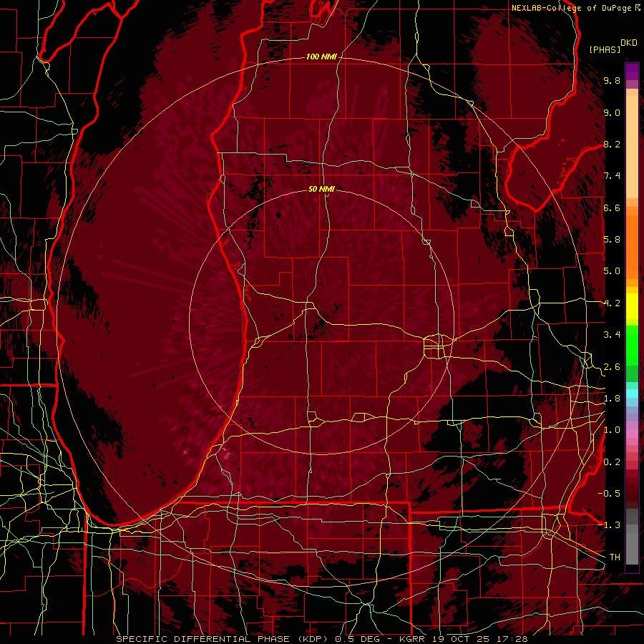Viewport: 644px width, 644px height.
Task: Click the 50 NMI range ring label
Action: pyautogui.click(x=321, y=189)
